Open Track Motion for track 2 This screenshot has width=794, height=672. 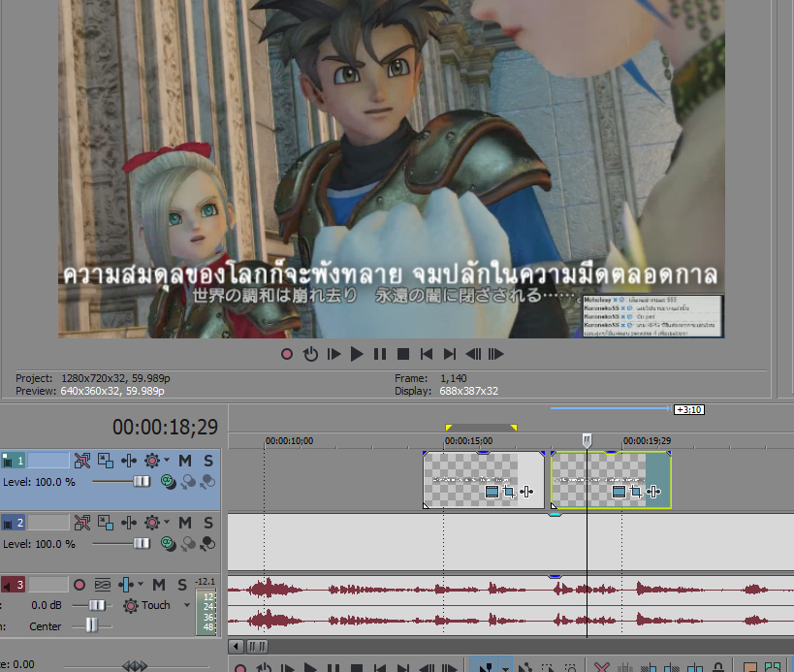(x=106, y=522)
